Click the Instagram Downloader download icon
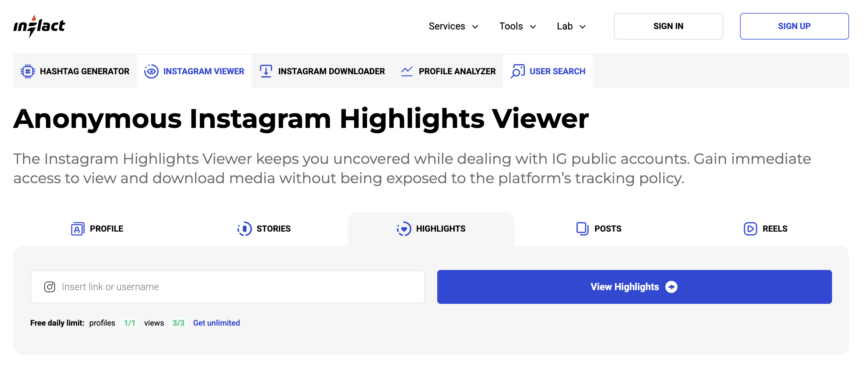The width and height of the screenshot is (868, 368). (266, 71)
